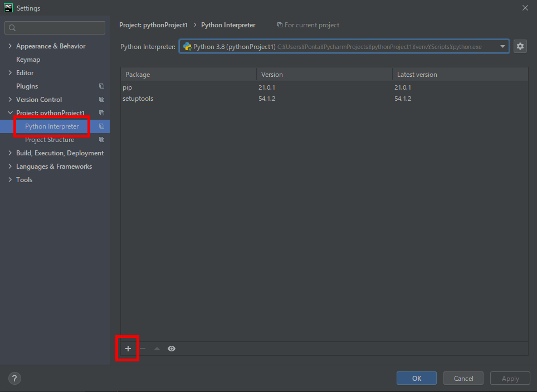The width and height of the screenshot is (537, 392).
Task: Collapse the Project: pythonProject1 tree node
Action: coord(10,112)
